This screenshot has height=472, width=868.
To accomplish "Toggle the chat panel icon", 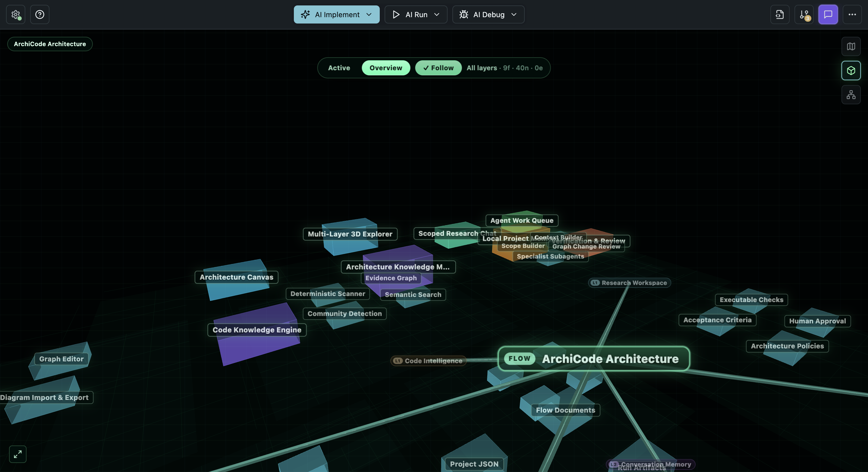I will click(x=828, y=14).
